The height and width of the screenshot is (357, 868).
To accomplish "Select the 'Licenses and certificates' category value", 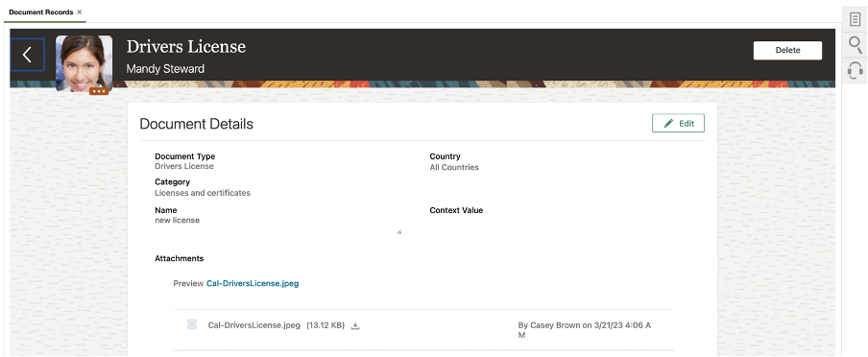I will pos(203,193).
